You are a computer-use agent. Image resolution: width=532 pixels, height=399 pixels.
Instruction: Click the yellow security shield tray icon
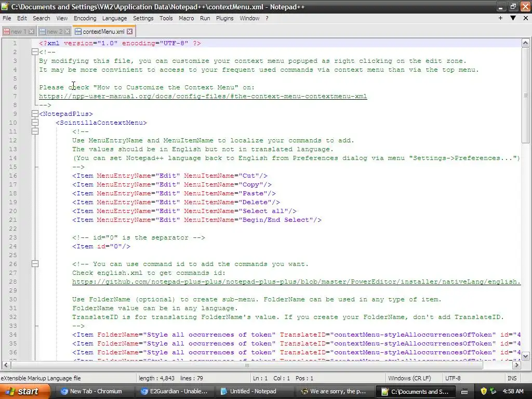[484, 391]
